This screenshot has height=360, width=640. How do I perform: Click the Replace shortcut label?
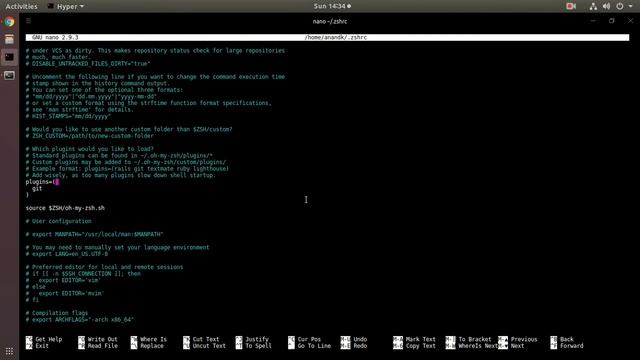tap(152, 346)
